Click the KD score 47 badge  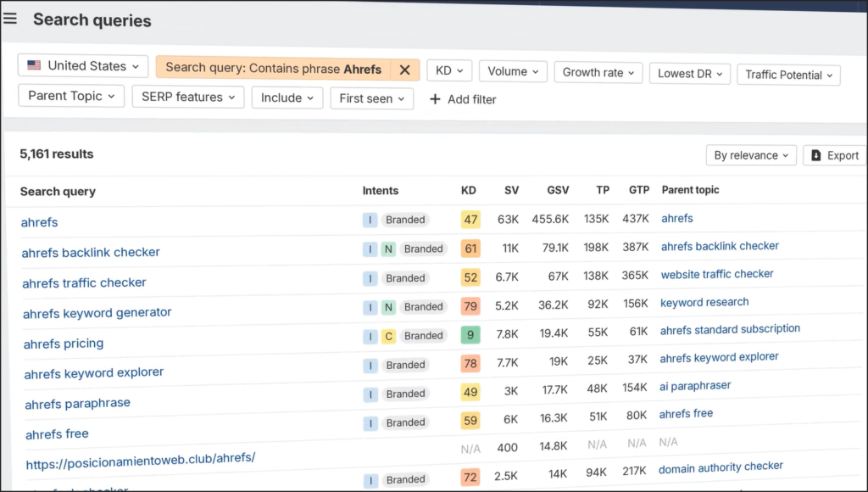(470, 220)
